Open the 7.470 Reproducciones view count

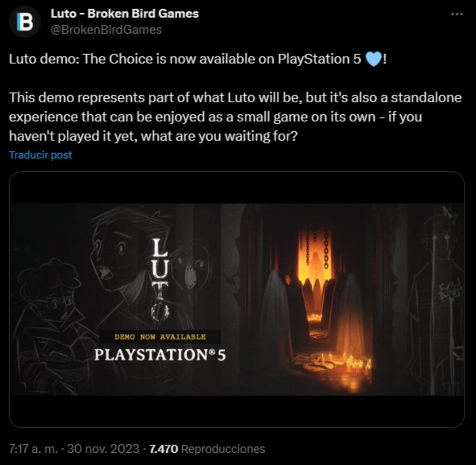[x=207, y=449]
